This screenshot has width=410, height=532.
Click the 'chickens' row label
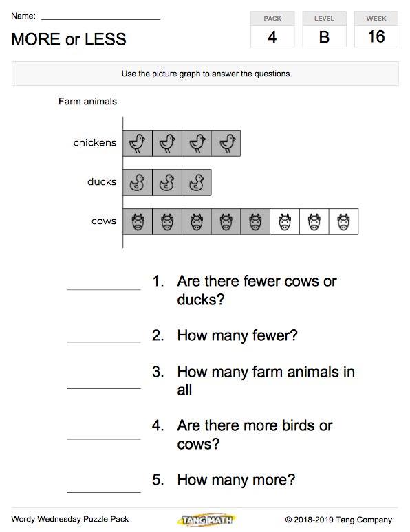click(95, 142)
